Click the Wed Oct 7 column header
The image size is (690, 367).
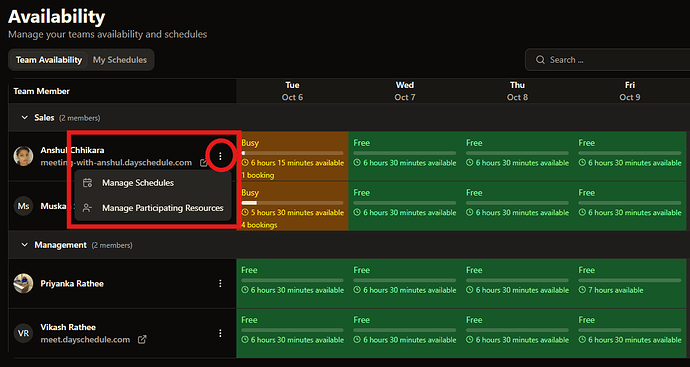coord(405,91)
